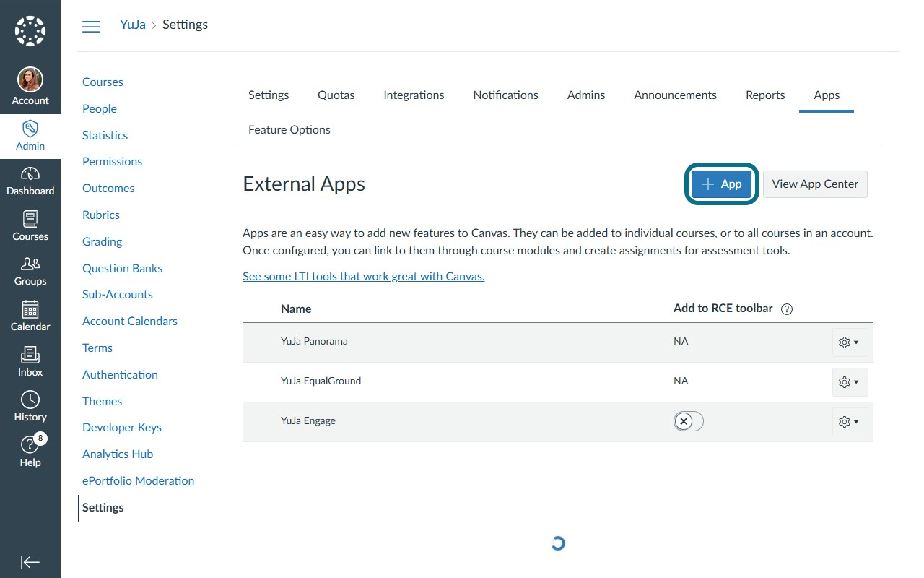Screen dimensions: 924x578
Task: Open YuJa Panorama gear settings dropdown
Action: [850, 342]
